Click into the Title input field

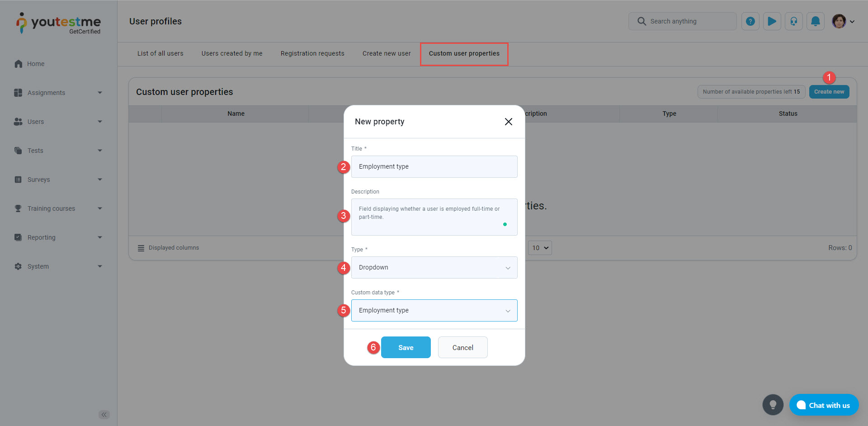coord(434,167)
